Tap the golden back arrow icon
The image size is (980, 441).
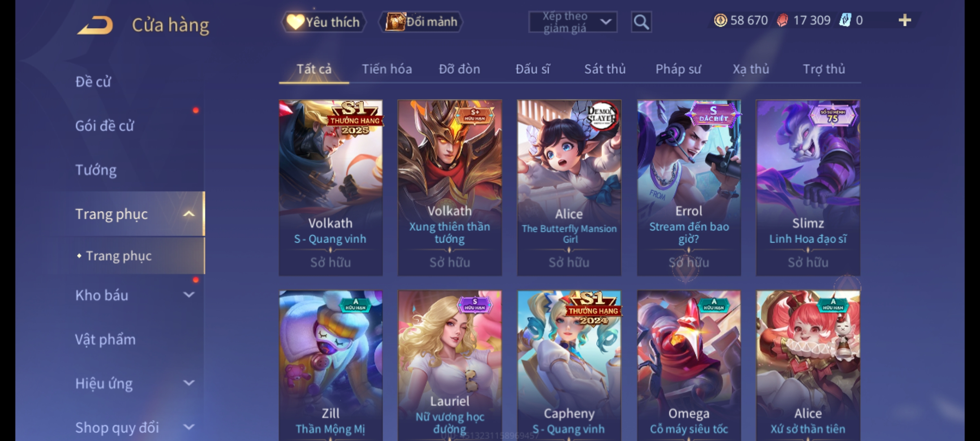pyautogui.click(x=95, y=25)
